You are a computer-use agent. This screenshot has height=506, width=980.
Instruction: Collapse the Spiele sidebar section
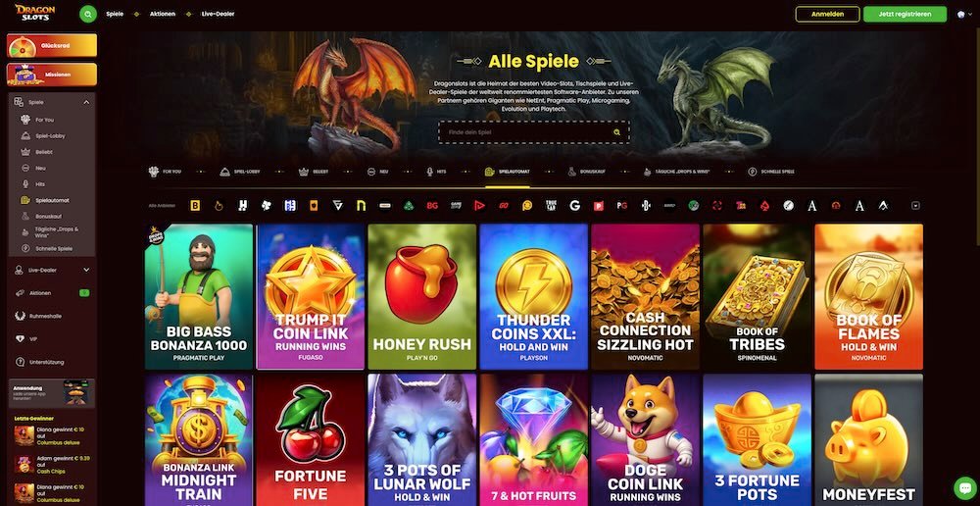point(86,102)
